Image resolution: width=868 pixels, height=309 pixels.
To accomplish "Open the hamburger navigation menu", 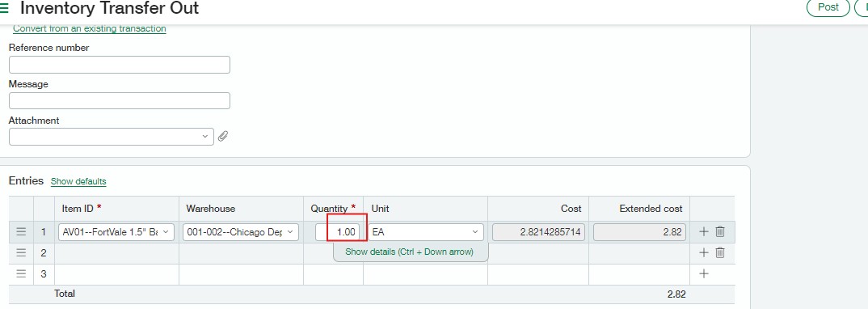I will coord(4,8).
